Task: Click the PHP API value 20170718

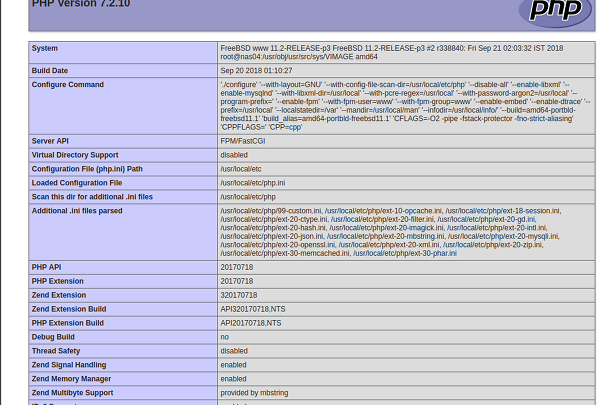Action: (236, 267)
